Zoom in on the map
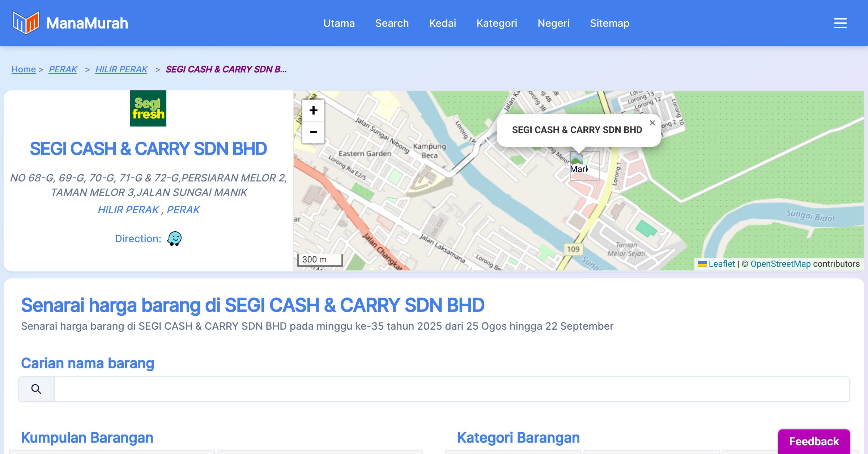 313,111
